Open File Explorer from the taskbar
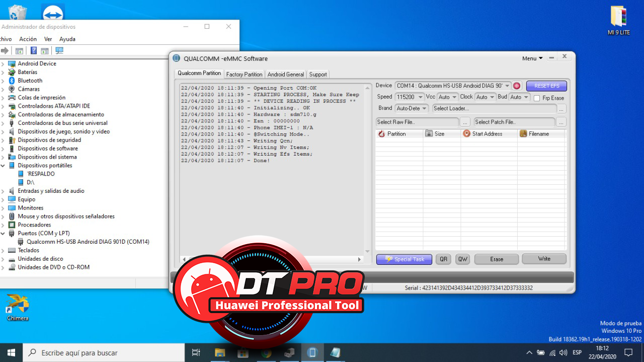644x362 pixels. 220,352
